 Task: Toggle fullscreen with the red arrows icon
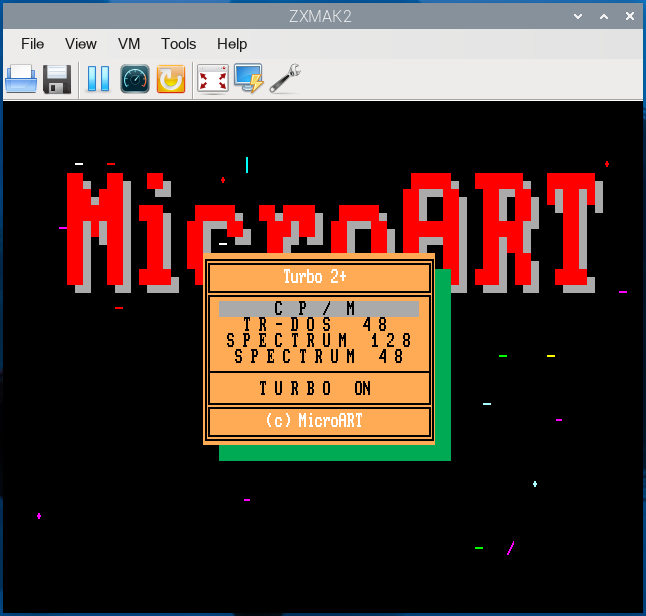[213, 79]
